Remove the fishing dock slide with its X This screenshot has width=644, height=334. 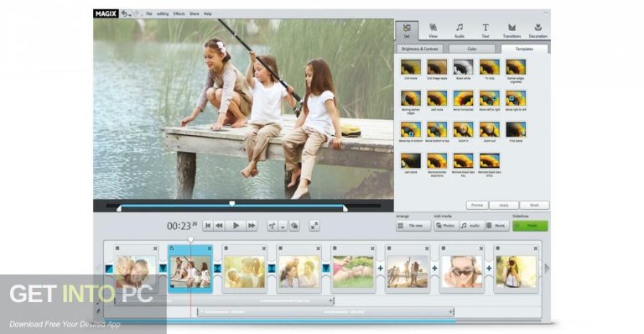click(210, 248)
